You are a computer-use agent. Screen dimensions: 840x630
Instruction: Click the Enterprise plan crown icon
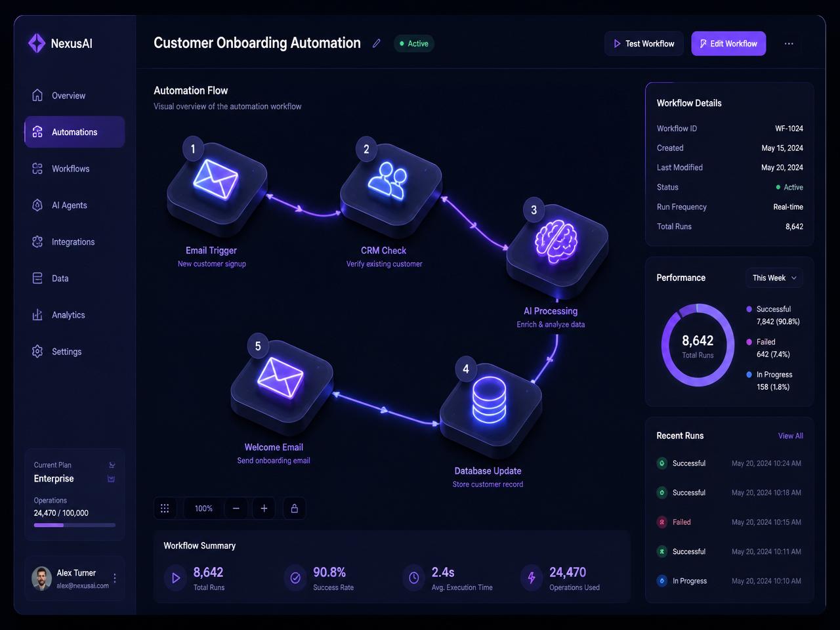111,479
